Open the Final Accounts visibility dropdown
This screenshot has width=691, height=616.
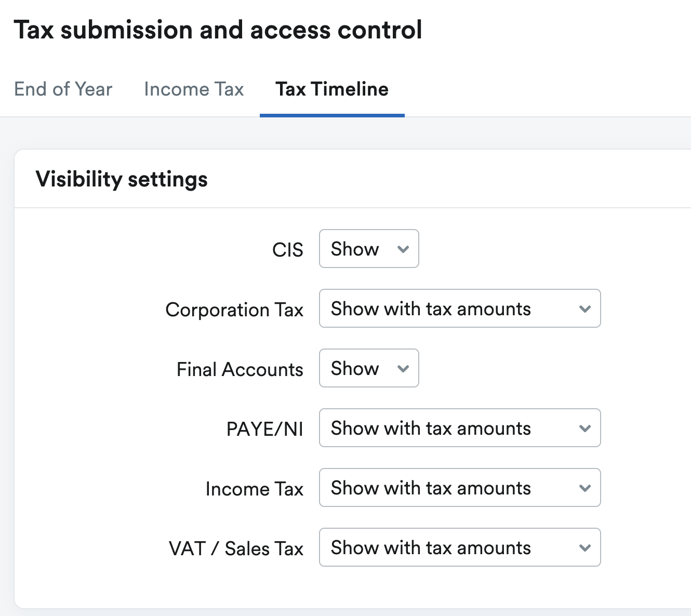pyautogui.click(x=369, y=368)
